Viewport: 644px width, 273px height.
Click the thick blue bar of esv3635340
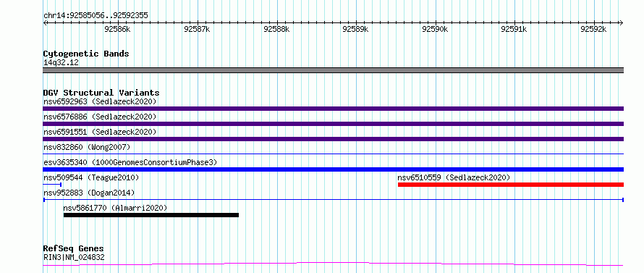point(333,169)
